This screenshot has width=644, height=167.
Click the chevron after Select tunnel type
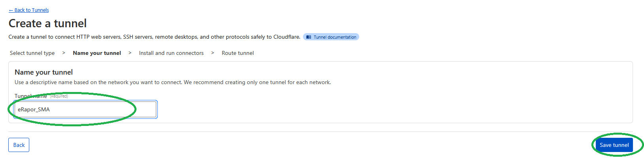pos(64,53)
